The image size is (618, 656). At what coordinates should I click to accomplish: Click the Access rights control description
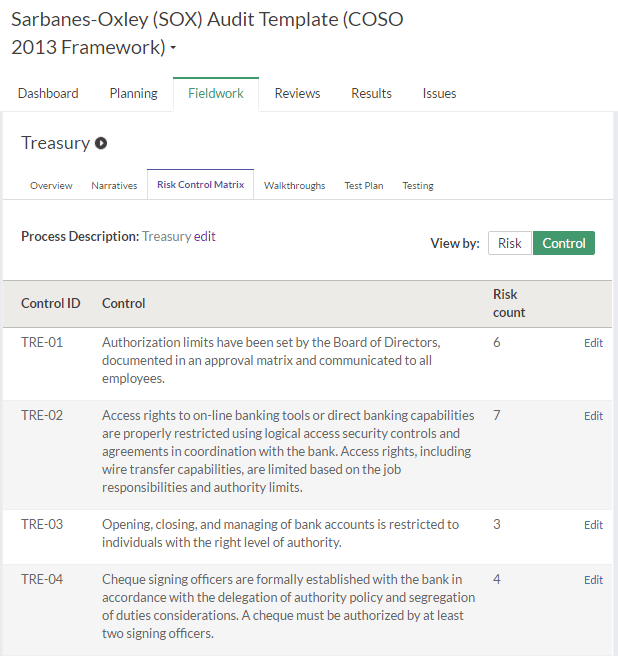click(288, 451)
